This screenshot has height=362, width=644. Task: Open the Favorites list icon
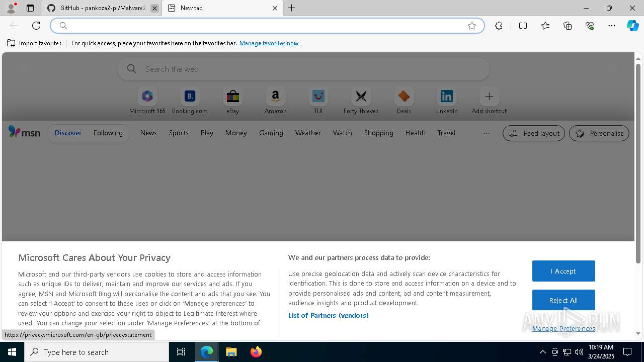[545, 26]
